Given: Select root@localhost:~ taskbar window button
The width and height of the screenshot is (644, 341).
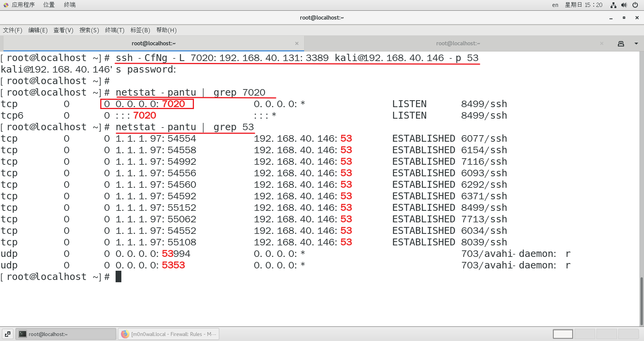Looking at the screenshot, I should click(x=66, y=334).
